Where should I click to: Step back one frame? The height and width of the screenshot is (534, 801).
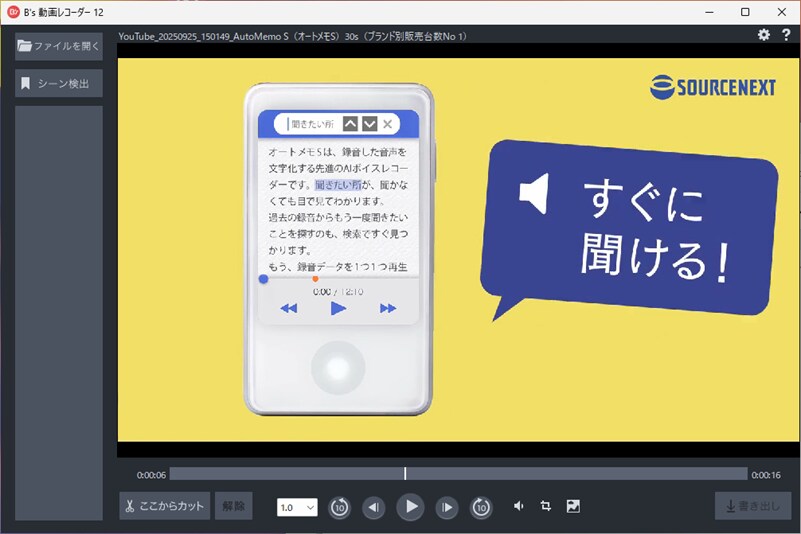click(374, 507)
